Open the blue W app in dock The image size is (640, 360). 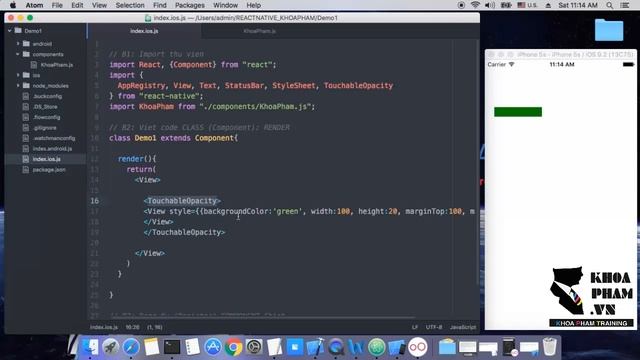pyautogui.click(x=356, y=347)
